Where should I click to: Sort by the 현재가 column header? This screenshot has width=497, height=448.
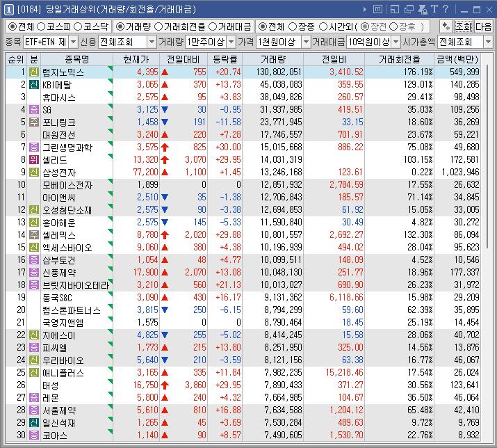136,59
